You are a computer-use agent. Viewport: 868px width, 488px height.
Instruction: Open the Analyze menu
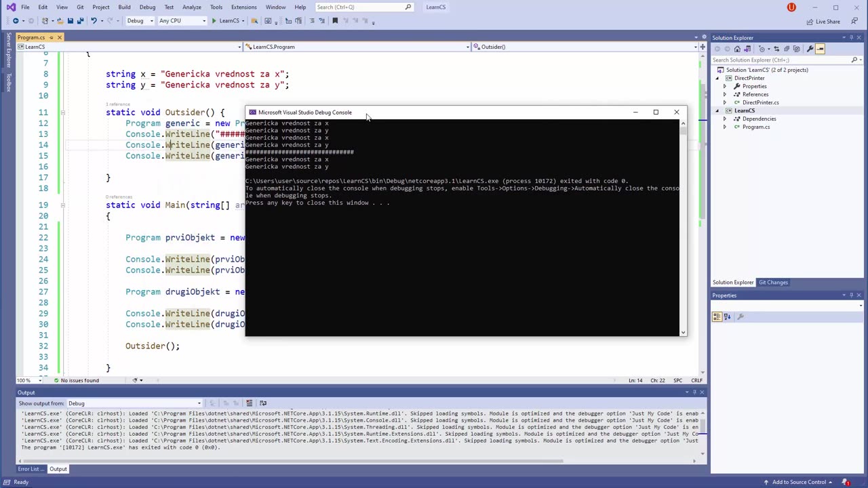pyautogui.click(x=191, y=7)
